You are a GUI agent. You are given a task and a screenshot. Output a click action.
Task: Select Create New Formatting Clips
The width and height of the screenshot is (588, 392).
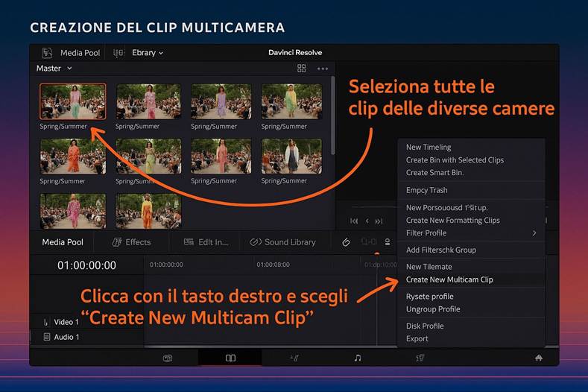(452, 220)
